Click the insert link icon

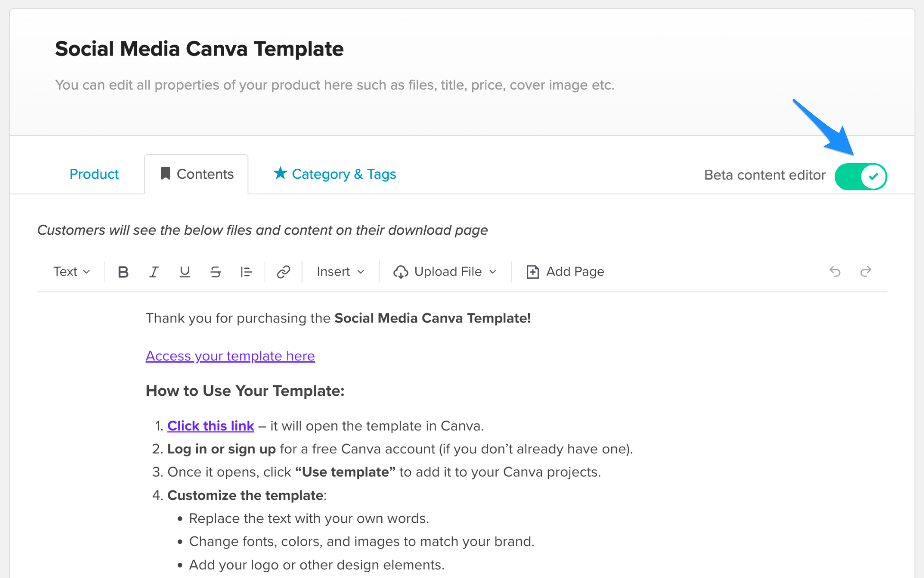click(x=283, y=272)
